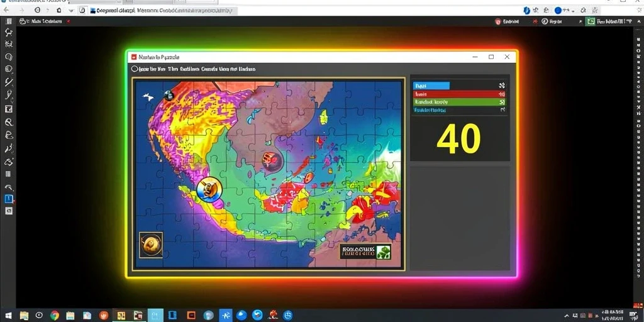The width and height of the screenshot is (644, 322).
Task: Click the list icon atop the left toolbar
Action: (x=9, y=21)
